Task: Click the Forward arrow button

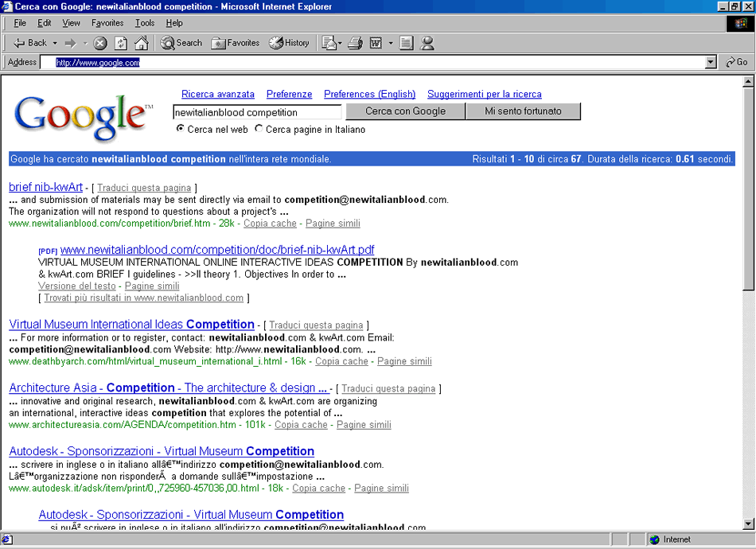Action: (x=71, y=43)
